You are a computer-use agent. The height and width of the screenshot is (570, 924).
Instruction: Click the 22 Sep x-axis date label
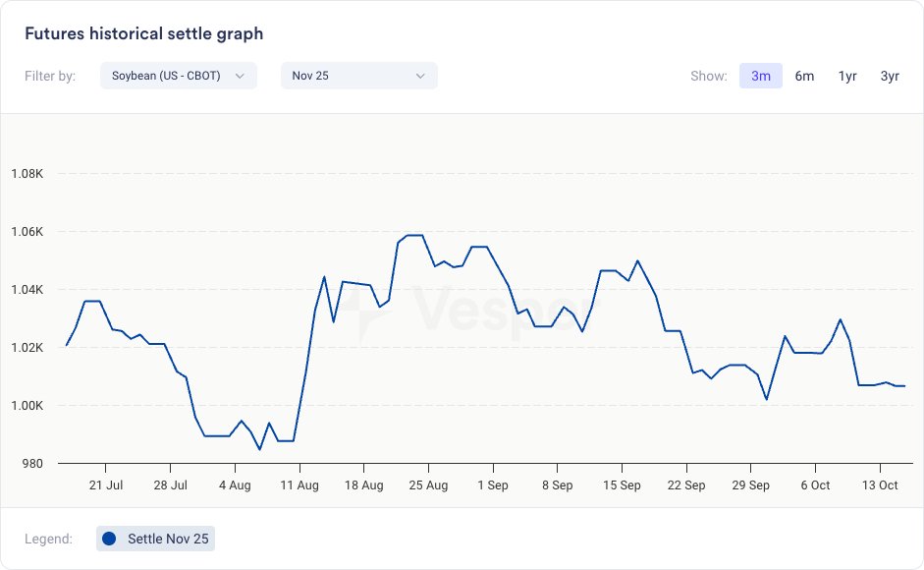686,485
